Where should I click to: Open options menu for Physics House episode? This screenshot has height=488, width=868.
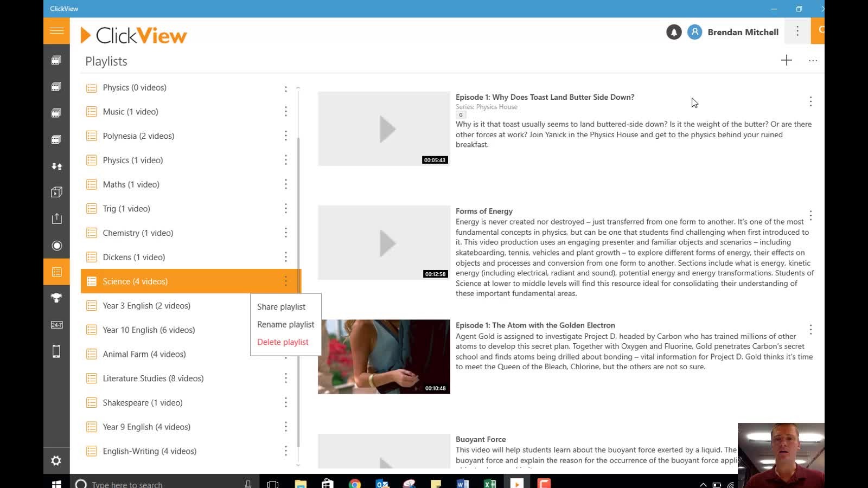[x=810, y=101]
